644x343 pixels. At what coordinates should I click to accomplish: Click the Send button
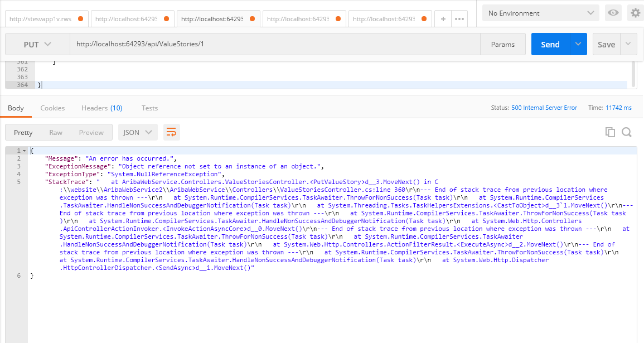tap(550, 44)
